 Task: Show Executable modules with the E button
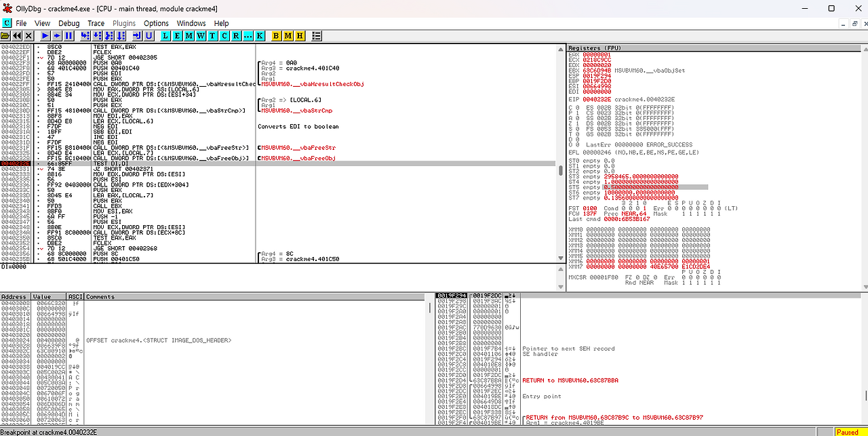point(178,35)
